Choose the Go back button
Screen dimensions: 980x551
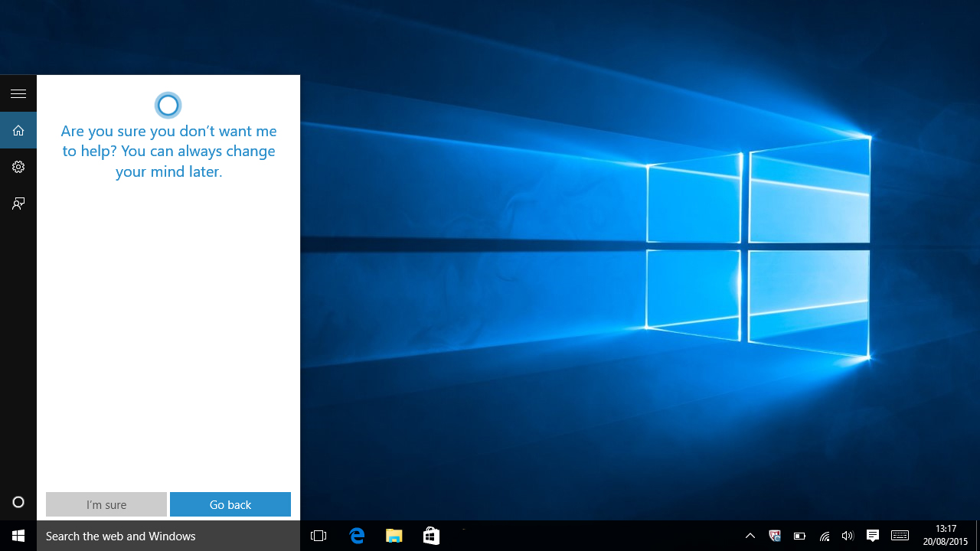[230, 504]
